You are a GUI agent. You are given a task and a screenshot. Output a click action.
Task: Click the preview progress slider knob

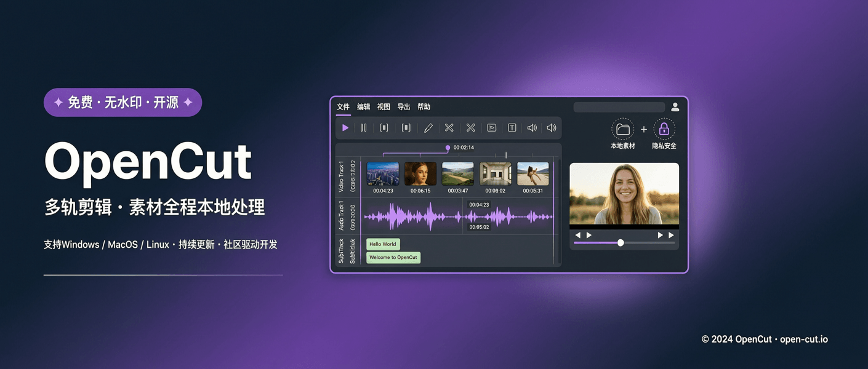[621, 243]
